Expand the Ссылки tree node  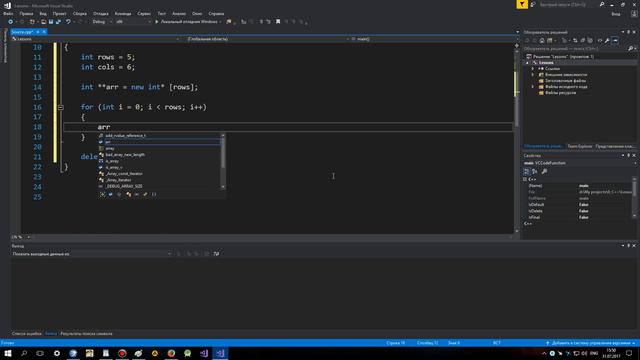(x=533, y=69)
